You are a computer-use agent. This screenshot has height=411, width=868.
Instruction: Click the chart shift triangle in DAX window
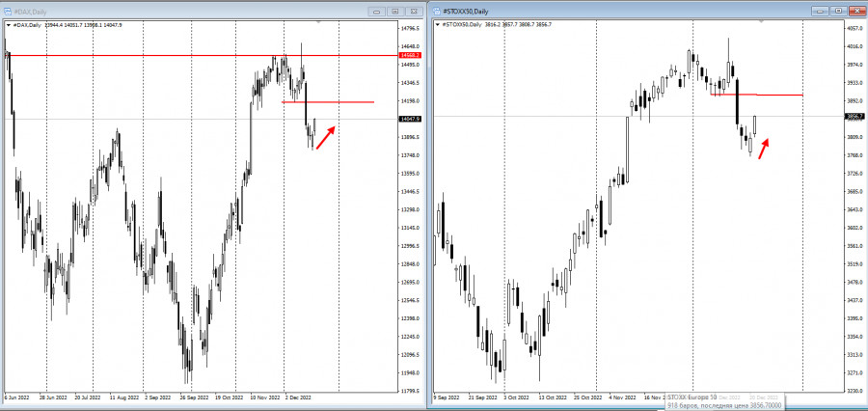pyautogui.click(x=319, y=22)
